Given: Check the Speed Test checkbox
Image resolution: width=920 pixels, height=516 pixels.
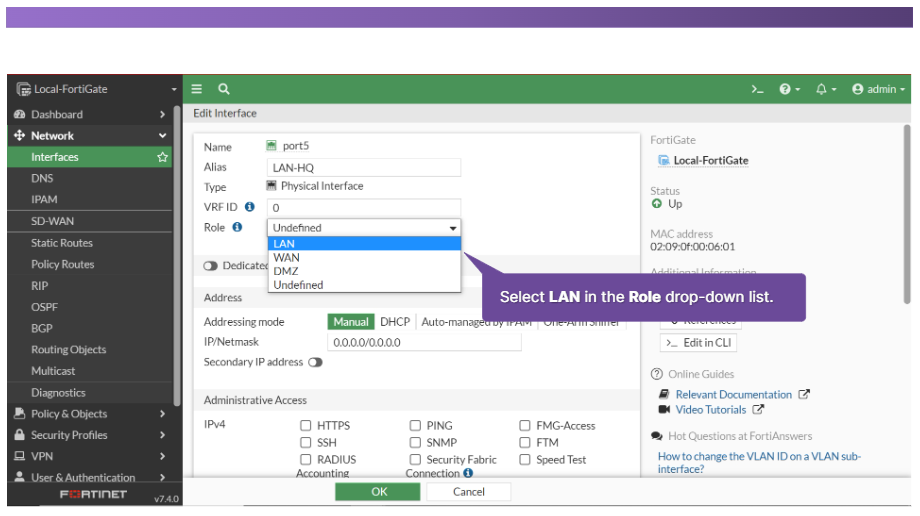Looking at the screenshot, I should pos(525,459).
